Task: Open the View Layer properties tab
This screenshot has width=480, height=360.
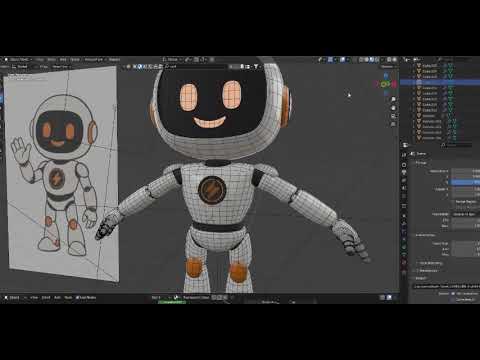Action: click(x=404, y=180)
